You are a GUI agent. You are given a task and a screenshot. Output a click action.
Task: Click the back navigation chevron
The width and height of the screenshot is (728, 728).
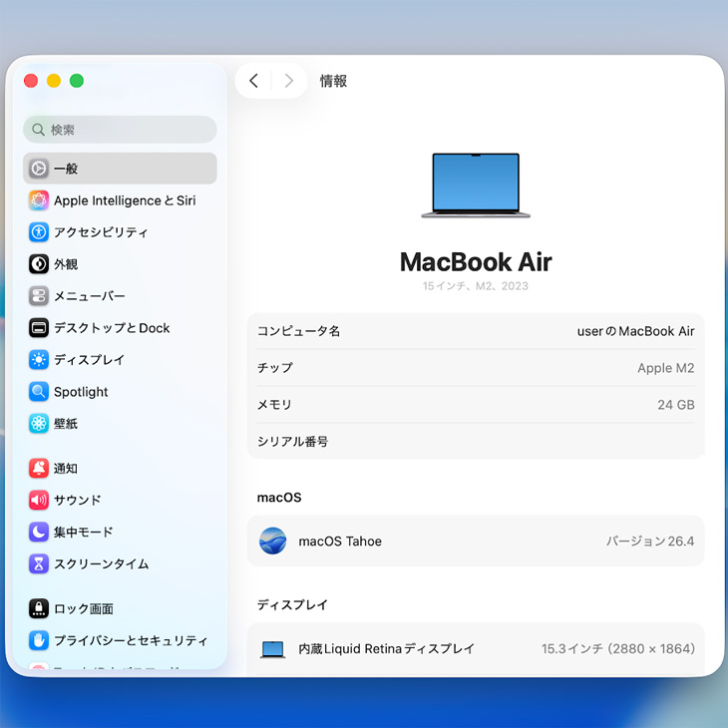click(253, 81)
